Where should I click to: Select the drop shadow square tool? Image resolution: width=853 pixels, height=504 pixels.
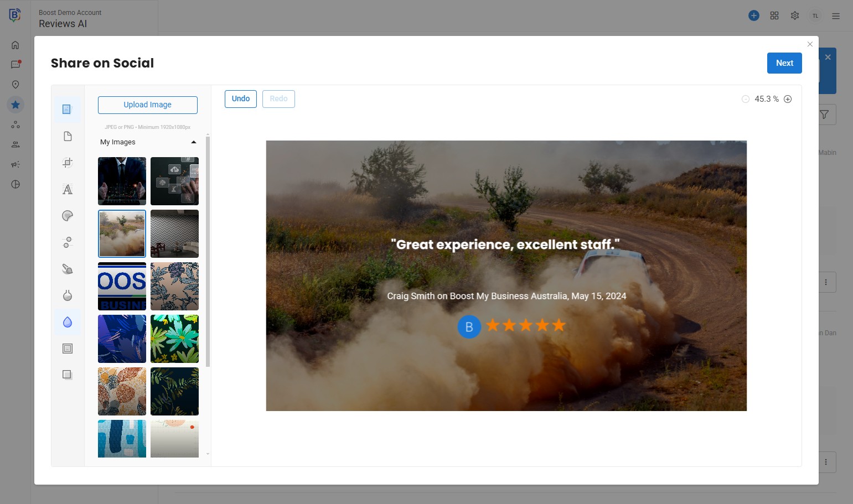point(68,375)
